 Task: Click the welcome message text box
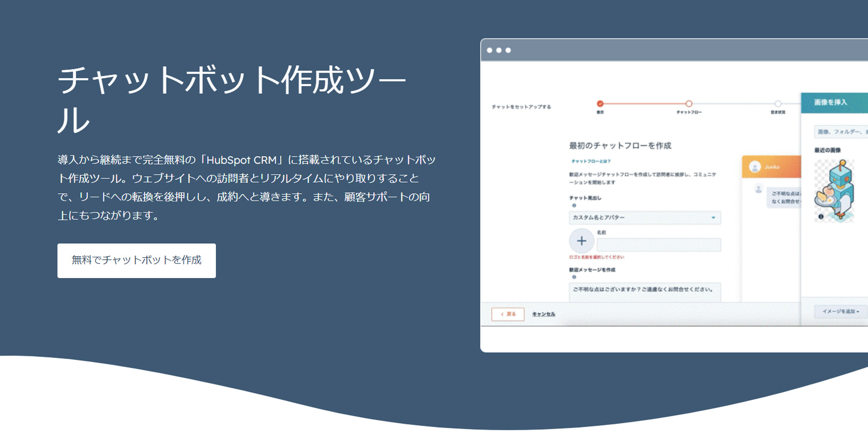[x=645, y=292]
